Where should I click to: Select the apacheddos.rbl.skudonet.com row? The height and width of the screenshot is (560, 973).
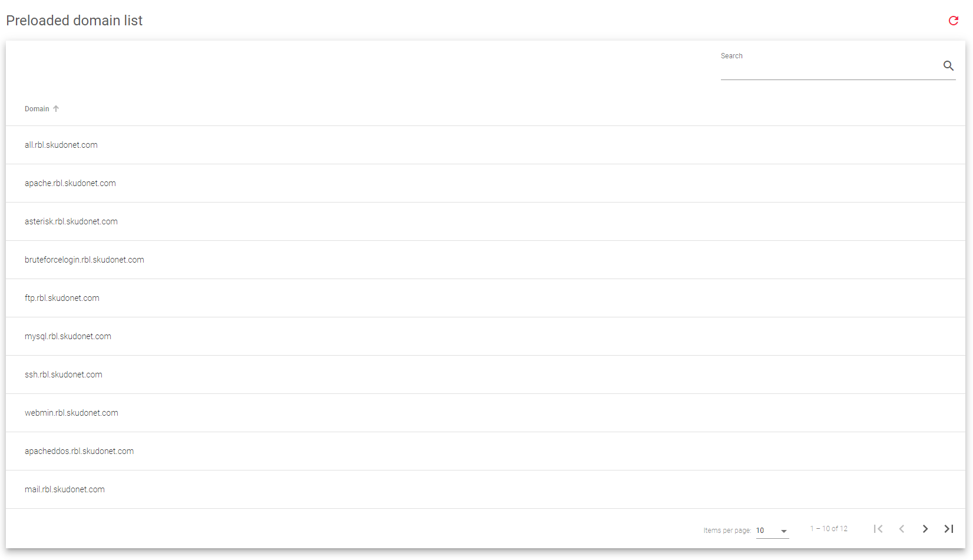pos(485,451)
